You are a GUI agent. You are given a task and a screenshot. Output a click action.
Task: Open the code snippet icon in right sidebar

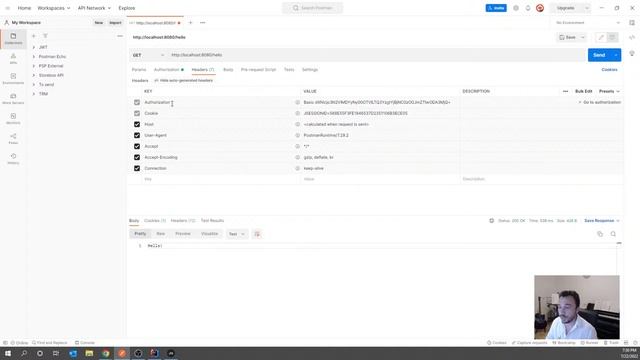tap(632, 38)
